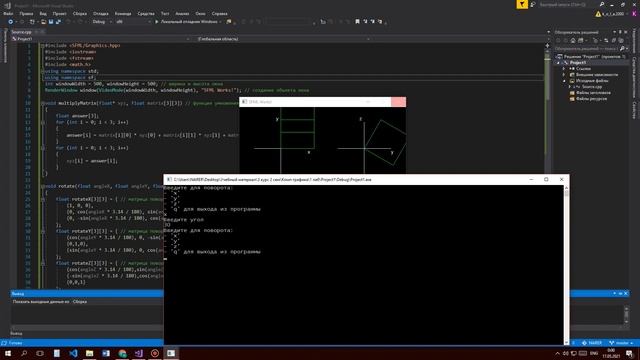Viewport: 640px width, 360px height.
Task: Open the x86 platform dropdown
Action: point(133,22)
